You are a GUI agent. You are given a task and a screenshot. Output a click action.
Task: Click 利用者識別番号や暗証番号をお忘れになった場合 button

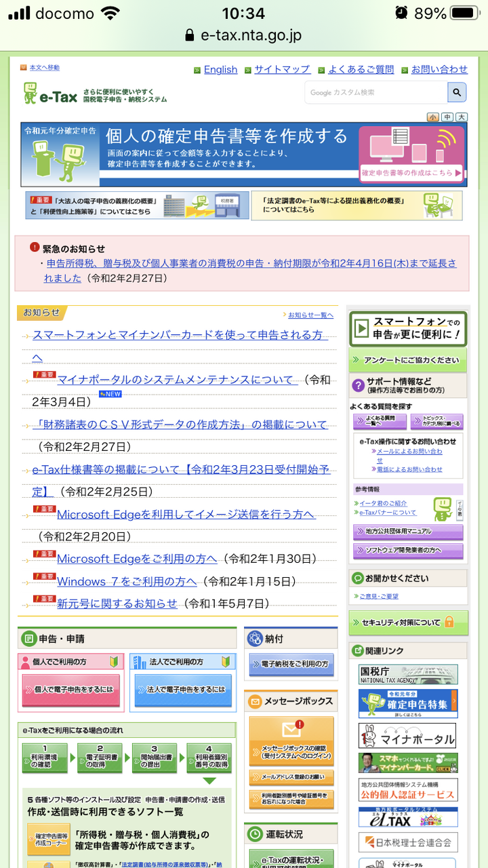pos(291,799)
